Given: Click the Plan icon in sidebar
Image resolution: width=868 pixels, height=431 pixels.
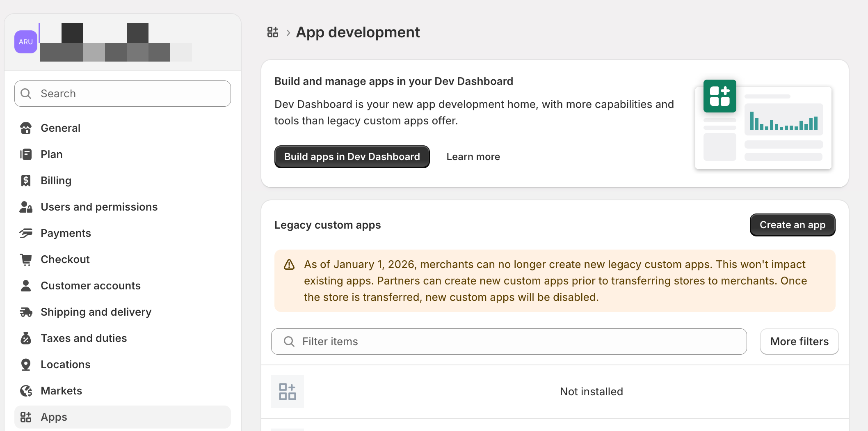Looking at the screenshot, I should click(26, 154).
